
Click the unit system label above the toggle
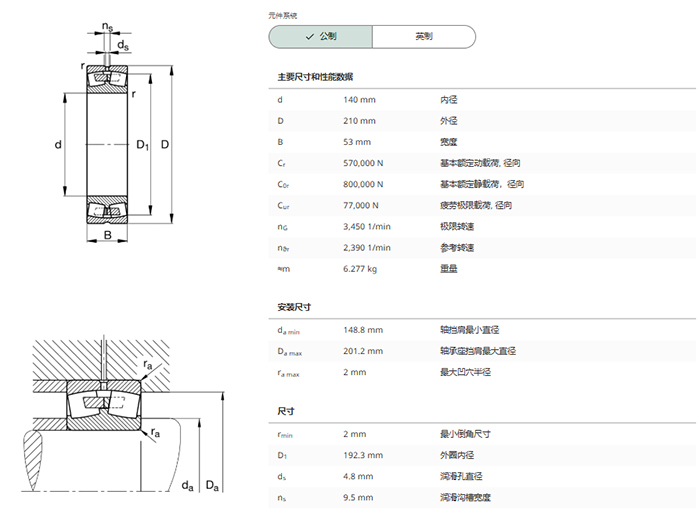[283, 16]
